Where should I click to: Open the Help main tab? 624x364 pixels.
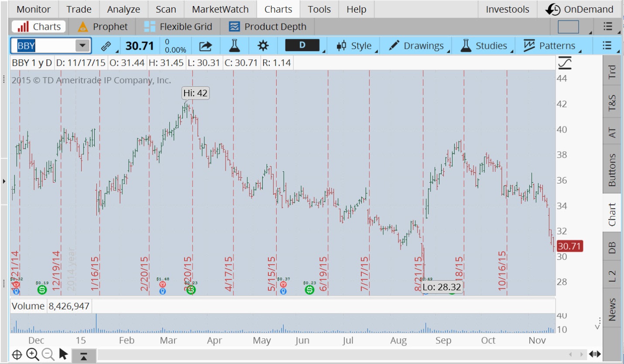click(x=356, y=9)
